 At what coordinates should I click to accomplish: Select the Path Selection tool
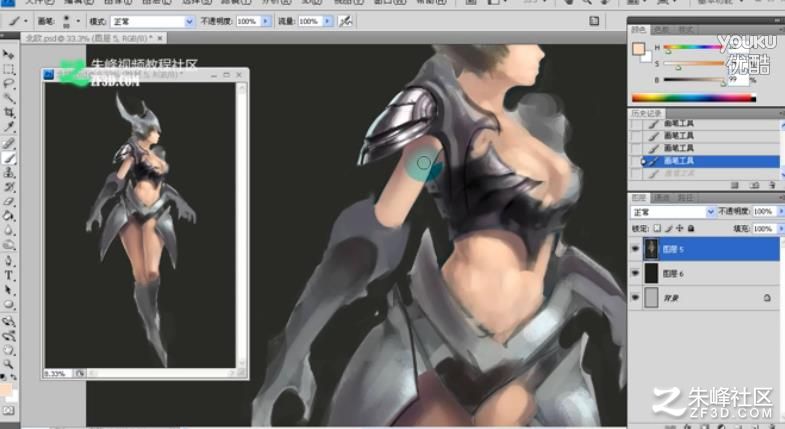8,290
